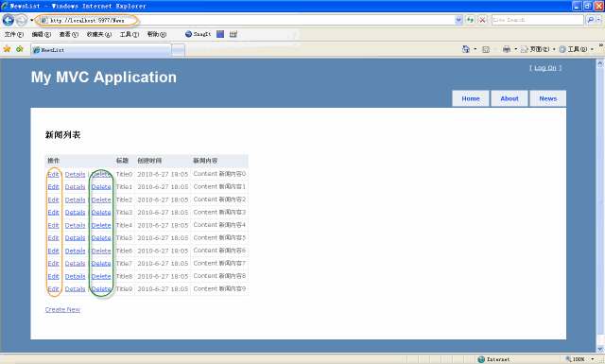The height and width of the screenshot is (364, 605).
Task: Open the Home navigation tab
Action: [x=471, y=98]
